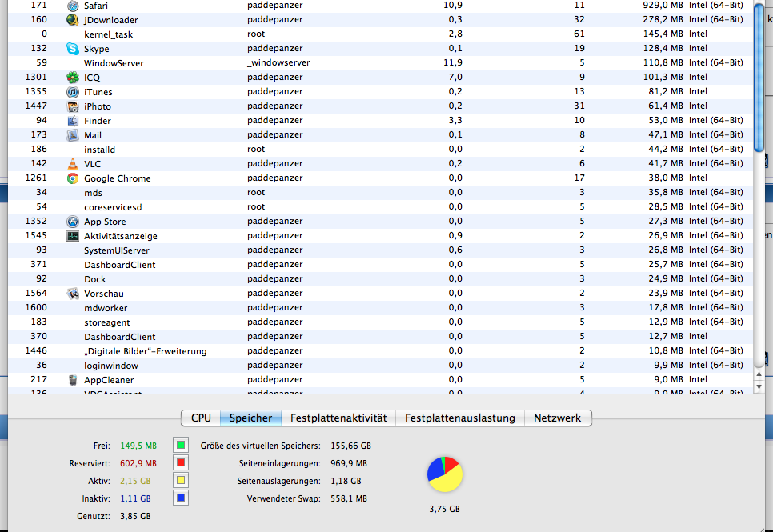
Task: Click the VLC traffic cone icon
Action: click(73, 164)
